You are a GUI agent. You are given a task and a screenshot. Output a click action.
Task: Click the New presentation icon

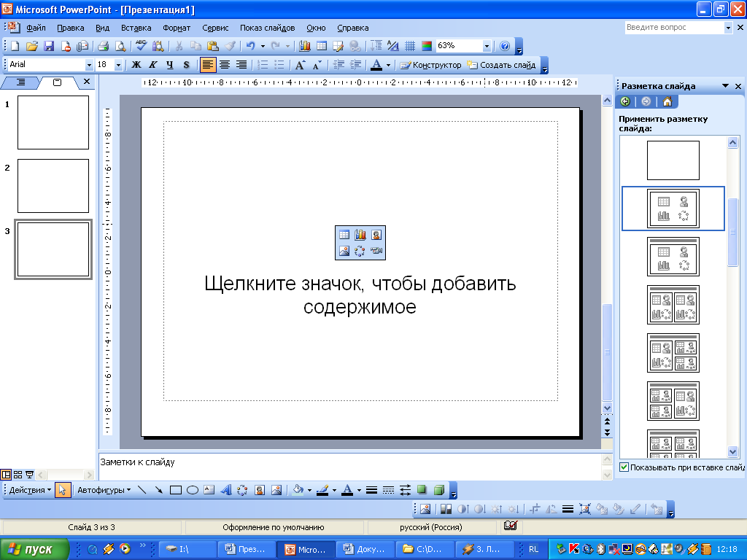pos(15,46)
